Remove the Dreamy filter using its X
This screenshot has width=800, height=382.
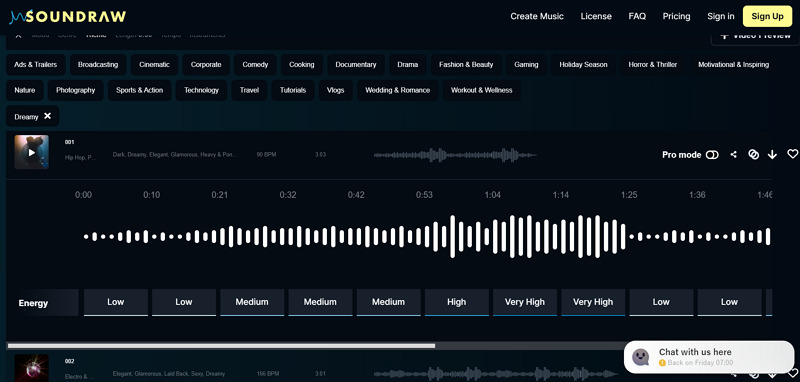click(47, 116)
